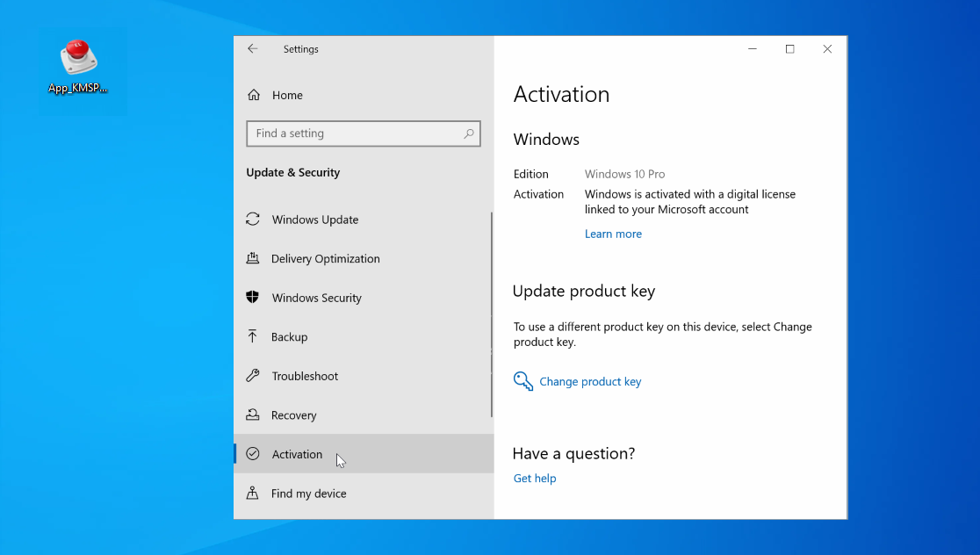Go to Delivery Optimization section
Screen dimensions: 980x555
[x=364, y=258]
